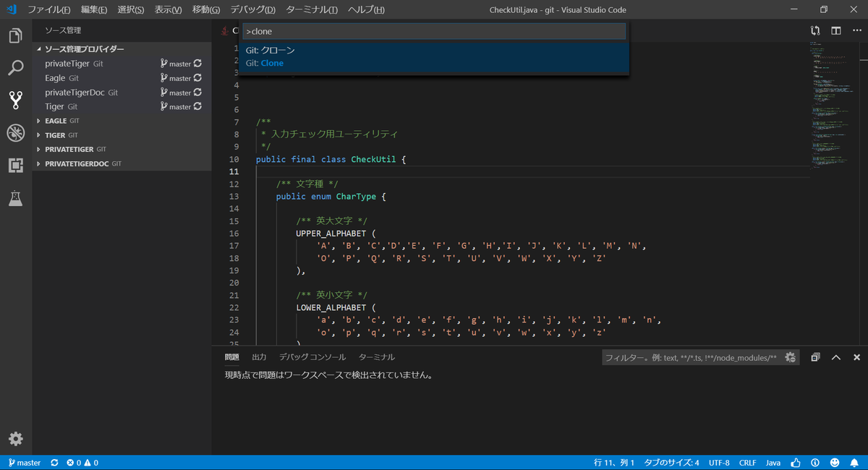Screen dimensions: 868x470
Task: Open filter settings icon in Problems panel
Action: [x=791, y=357]
